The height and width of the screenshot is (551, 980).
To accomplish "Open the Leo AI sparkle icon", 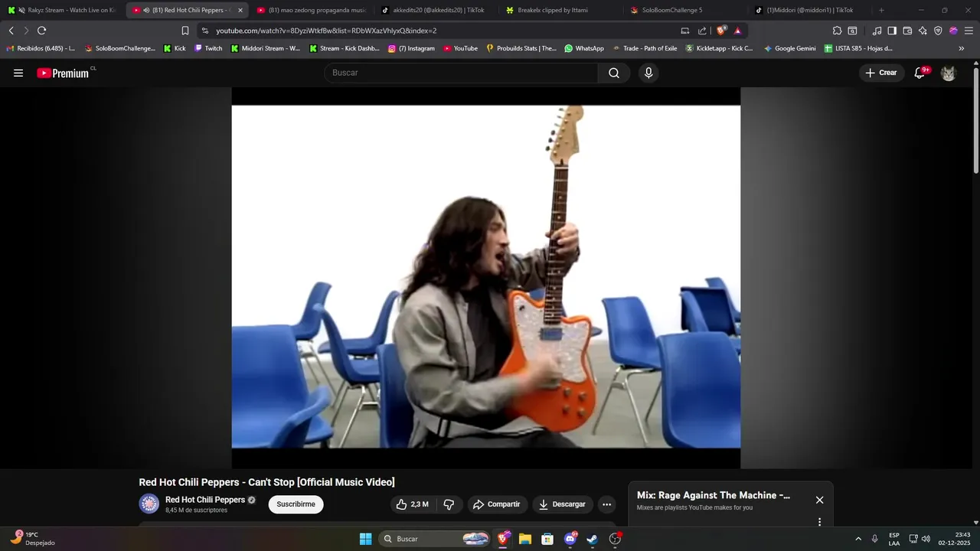I will click(x=923, y=31).
